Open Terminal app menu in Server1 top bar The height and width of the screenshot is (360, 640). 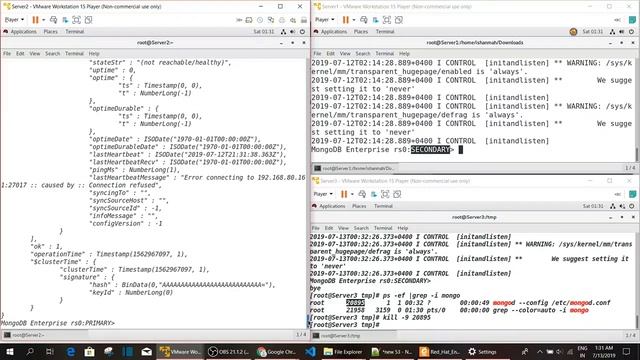[385, 31]
